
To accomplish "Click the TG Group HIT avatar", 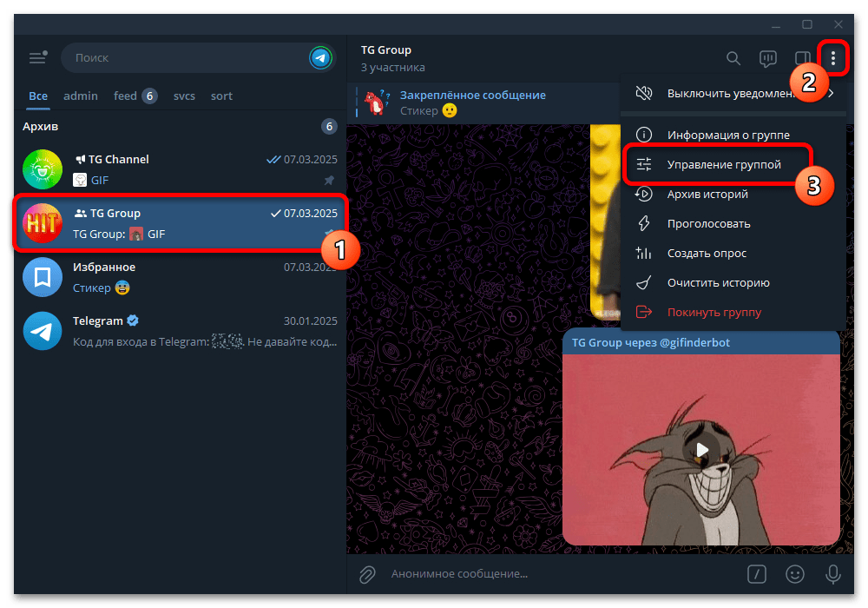I will (x=42, y=223).
